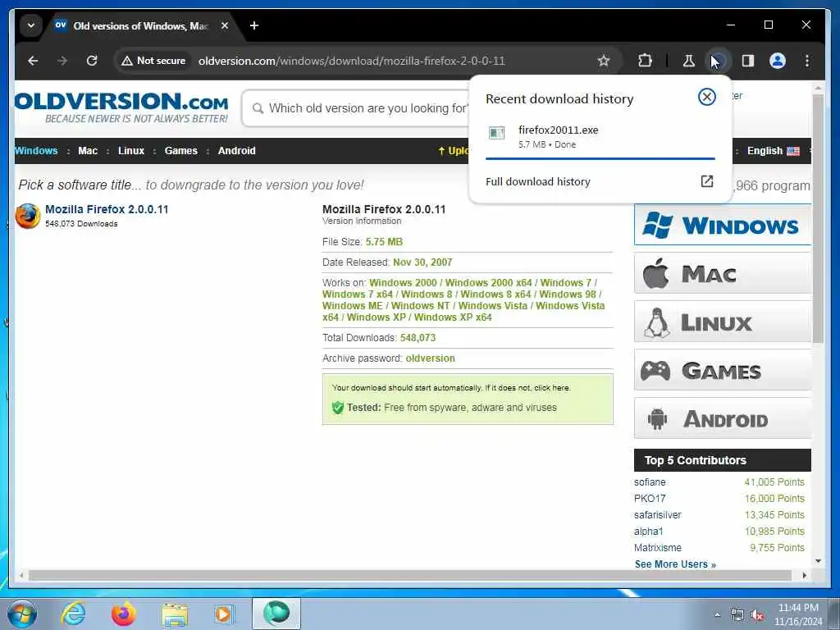Click contributor safarisilver
This screenshot has width=840, height=630.
tap(657, 515)
